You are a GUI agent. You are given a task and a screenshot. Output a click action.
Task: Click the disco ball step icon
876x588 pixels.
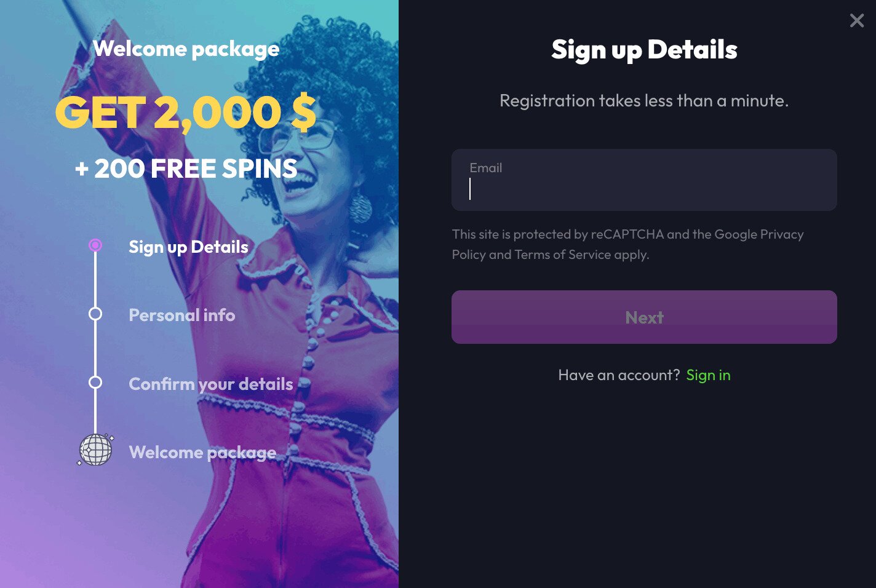tap(95, 450)
